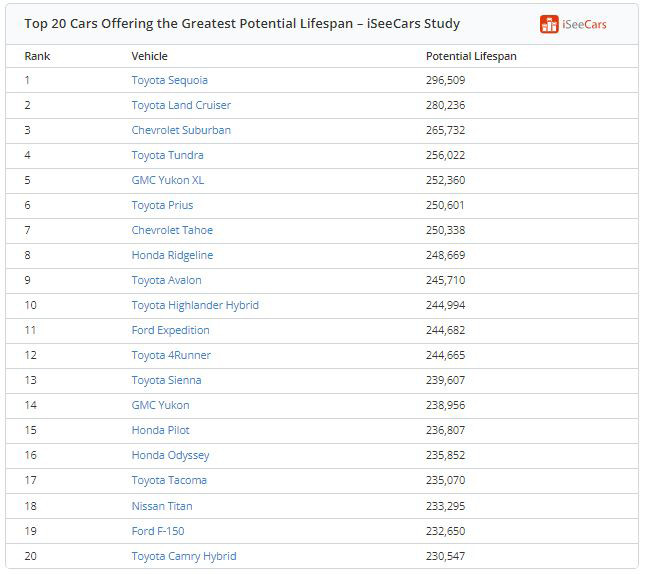Click the Potential Lifespan column header
The height and width of the screenshot is (574, 645).
[471, 56]
